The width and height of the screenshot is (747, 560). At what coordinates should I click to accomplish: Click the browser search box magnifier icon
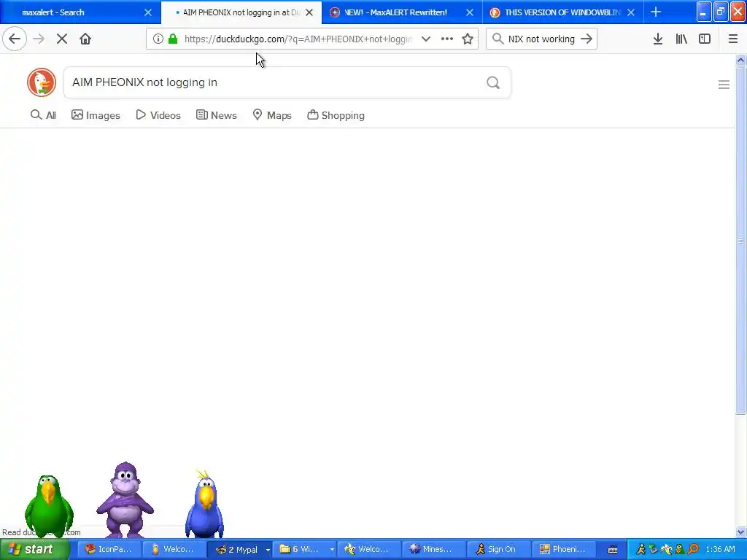[x=498, y=39]
